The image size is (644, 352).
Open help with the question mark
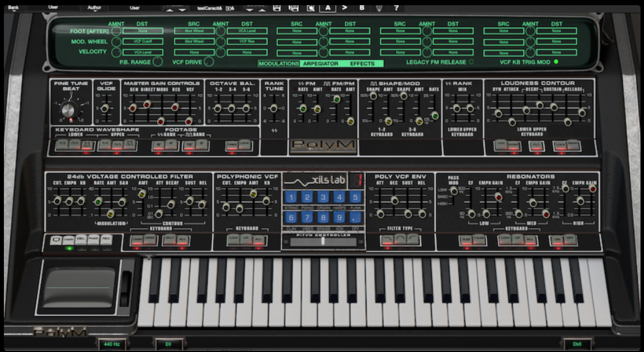tap(396, 7)
